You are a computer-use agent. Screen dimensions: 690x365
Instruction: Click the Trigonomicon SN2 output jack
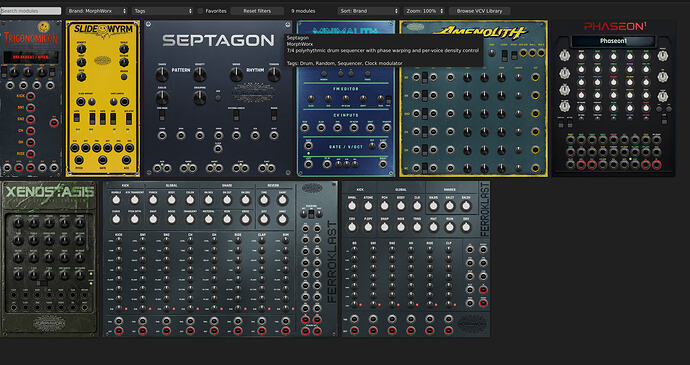tap(31, 119)
